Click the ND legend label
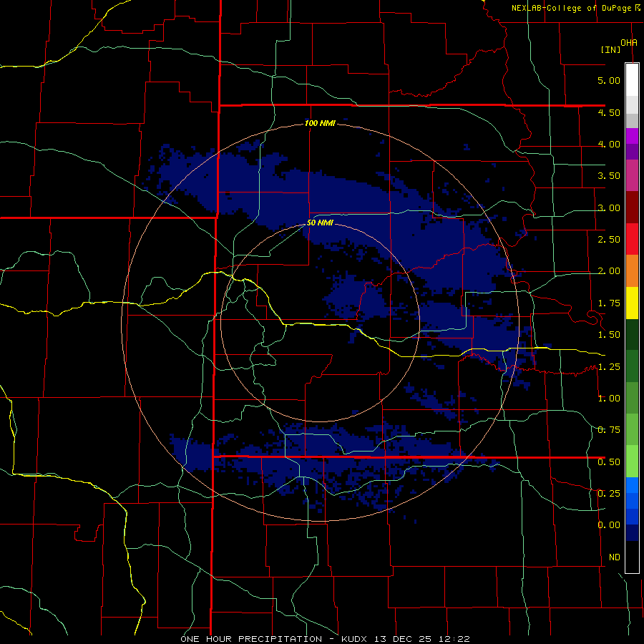 tap(615, 557)
